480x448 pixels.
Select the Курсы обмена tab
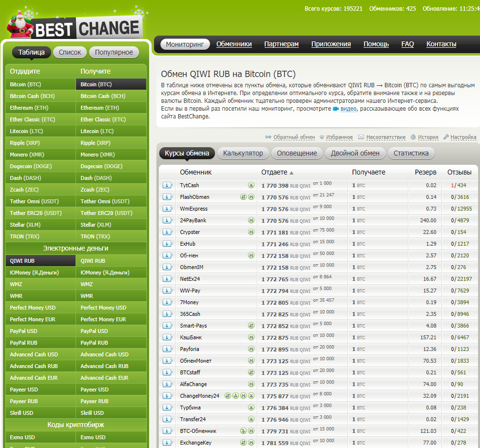point(187,153)
